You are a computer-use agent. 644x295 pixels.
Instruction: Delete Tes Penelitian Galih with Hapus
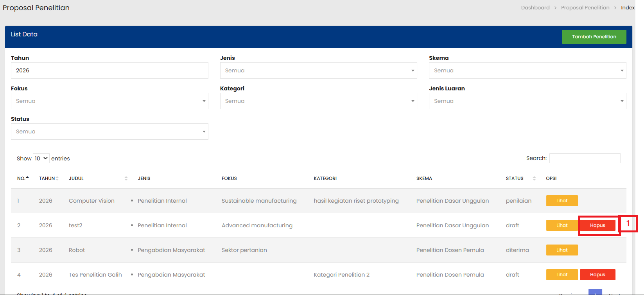(x=597, y=275)
